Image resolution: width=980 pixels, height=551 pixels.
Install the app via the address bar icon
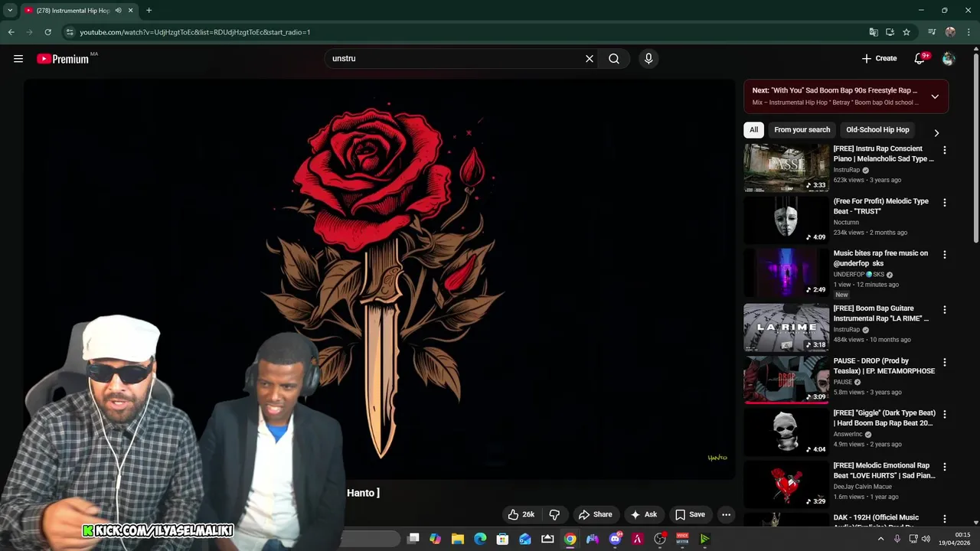(890, 32)
